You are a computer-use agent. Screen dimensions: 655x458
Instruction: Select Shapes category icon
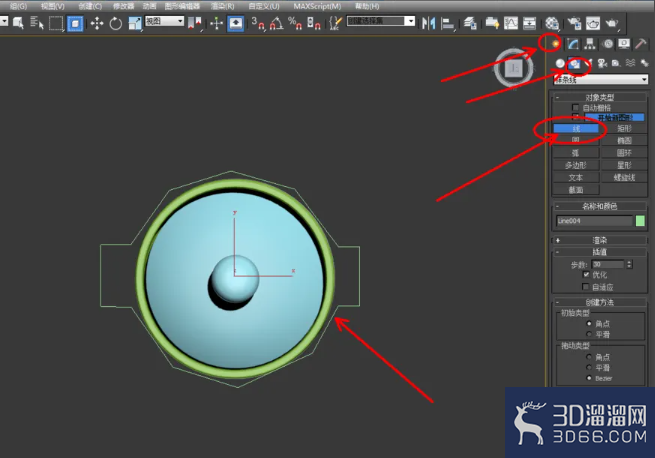point(575,64)
